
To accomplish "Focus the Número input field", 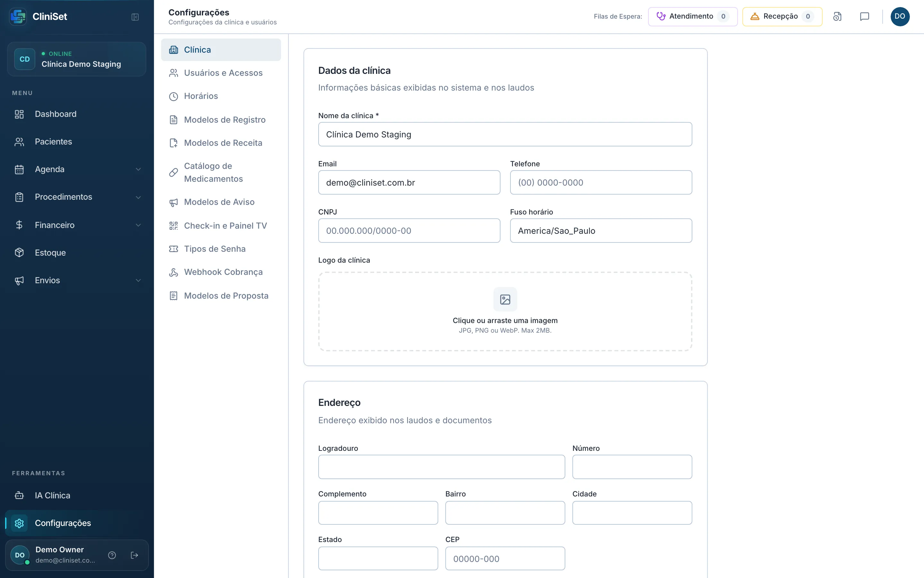I will tap(632, 467).
